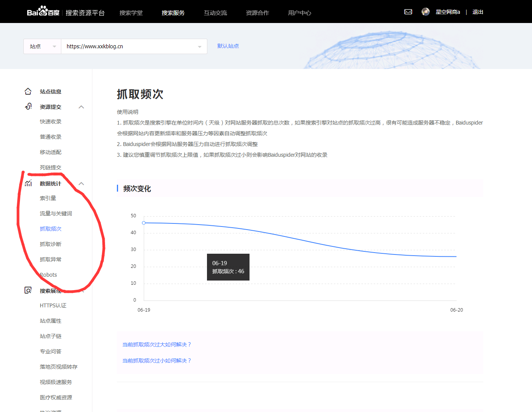Open link 当前抓取频次过大如何解决？
532x412 pixels.
[x=157, y=345]
